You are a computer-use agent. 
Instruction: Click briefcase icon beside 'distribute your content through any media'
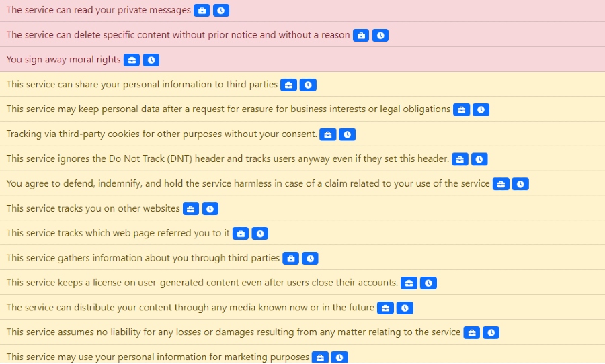pyautogui.click(x=385, y=308)
